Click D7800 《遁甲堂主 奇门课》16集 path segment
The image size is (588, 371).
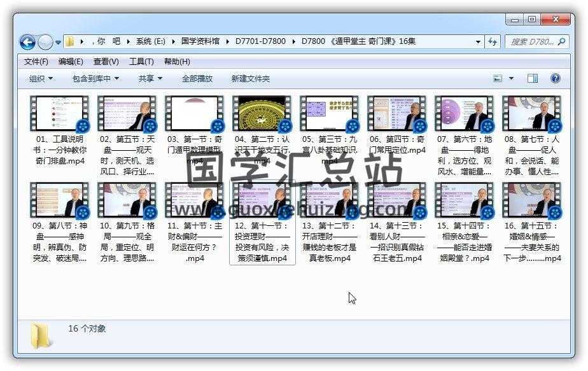[358, 41]
